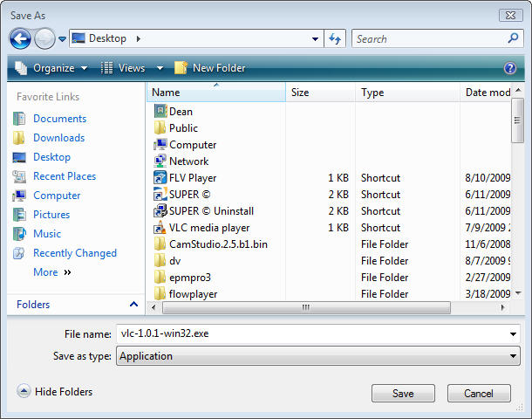Click the Cancel button
This screenshot has width=532, height=419.
479,393
